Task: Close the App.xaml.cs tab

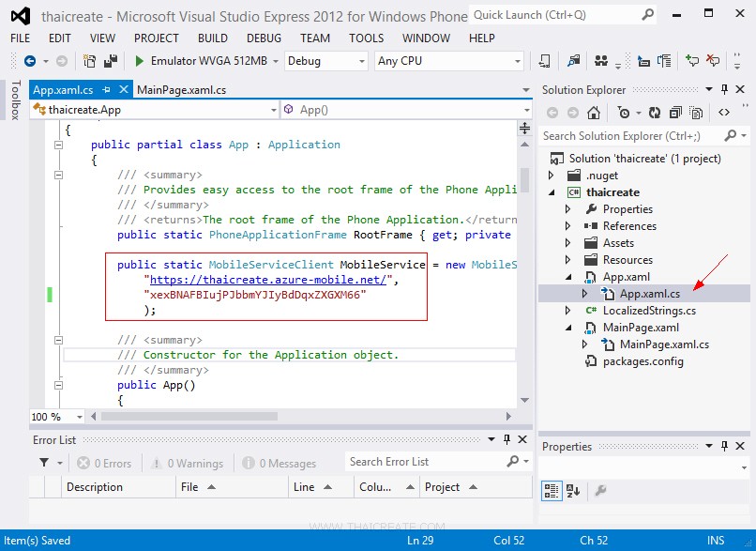Action: [124, 89]
